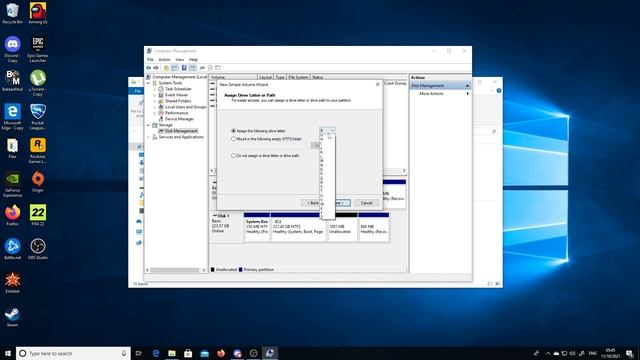Expand Local Users and Groups arrow
640x360 pixels.
click(155, 107)
